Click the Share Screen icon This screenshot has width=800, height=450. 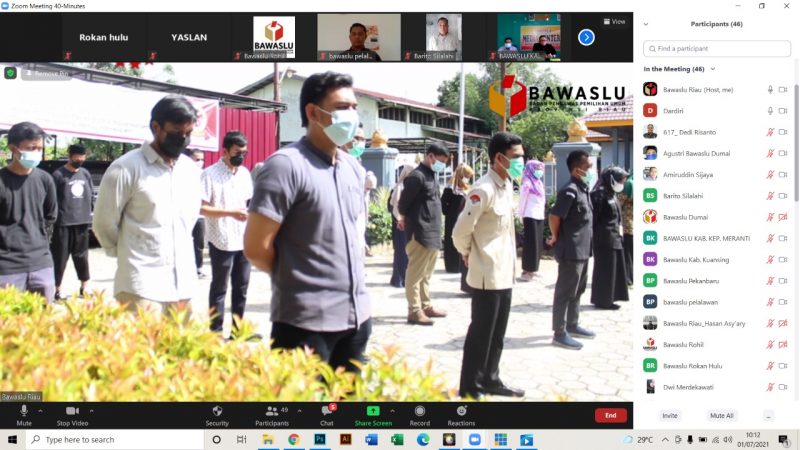pyautogui.click(x=373, y=411)
